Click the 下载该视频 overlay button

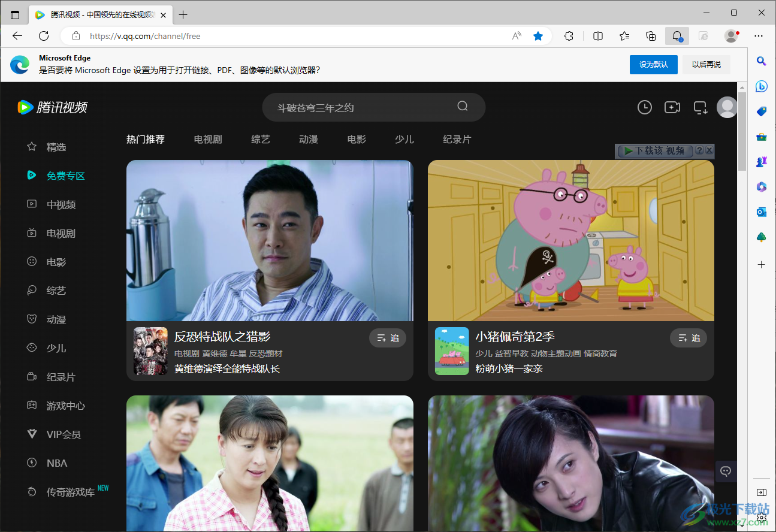click(655, 151)
